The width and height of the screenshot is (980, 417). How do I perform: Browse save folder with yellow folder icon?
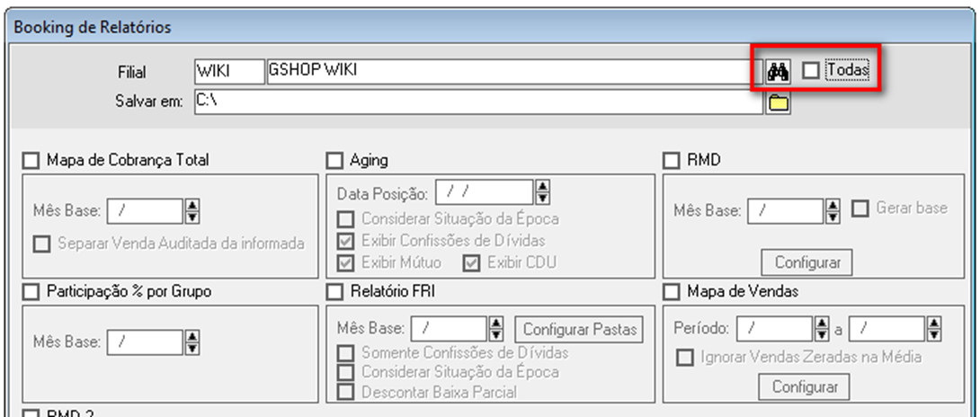(779, 102)
